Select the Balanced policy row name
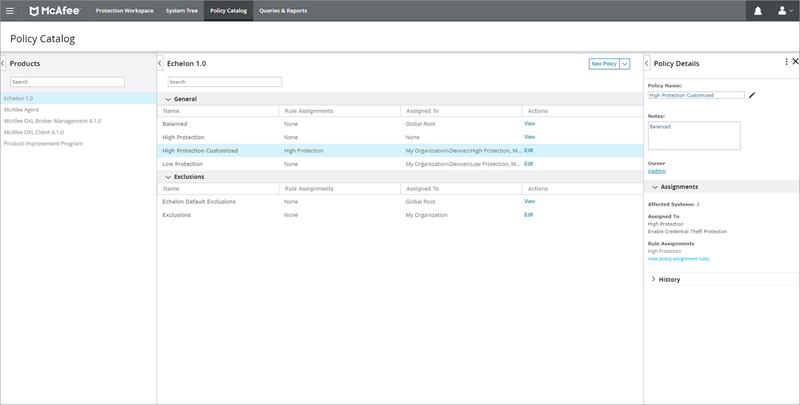 (174, 124)
